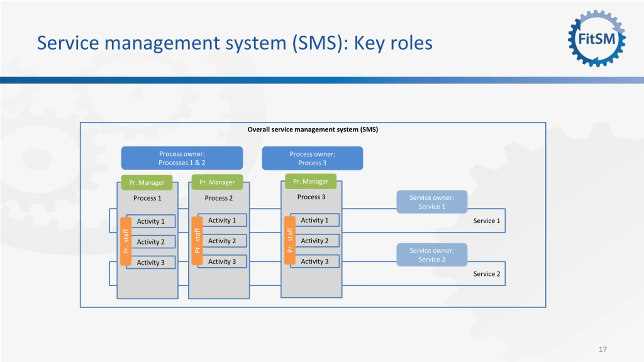This screenshot has height=362, width=644.
Task: Click Pr. Manager label above Process 2
Action: tap(217, 182)
